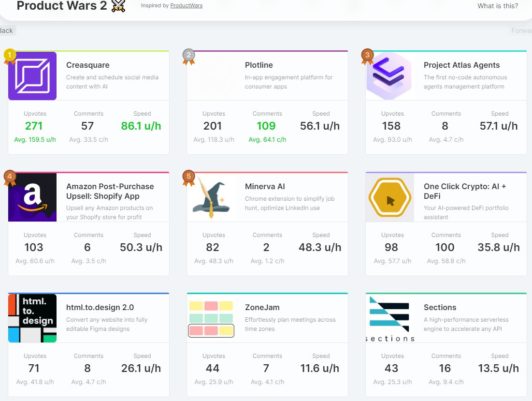The height and width of the screenshot is (401, 532).
Task: Click the gold #1 rank badge on Creasquare
Action: [10, 56]
